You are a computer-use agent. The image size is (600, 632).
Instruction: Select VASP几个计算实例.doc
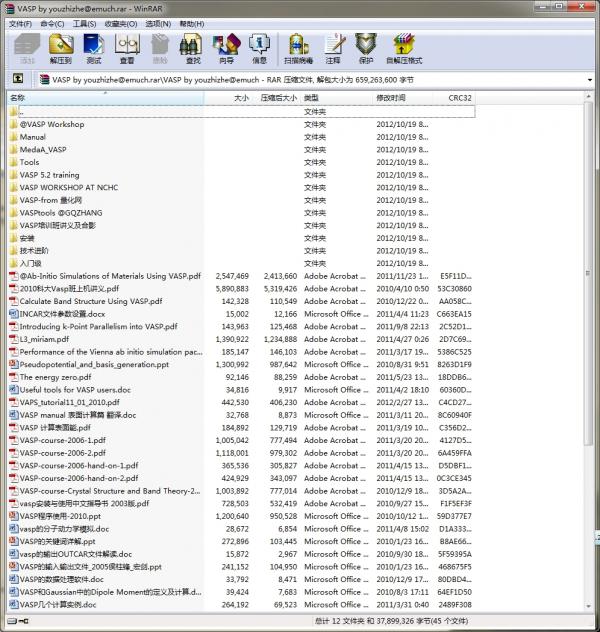[241, 605]
